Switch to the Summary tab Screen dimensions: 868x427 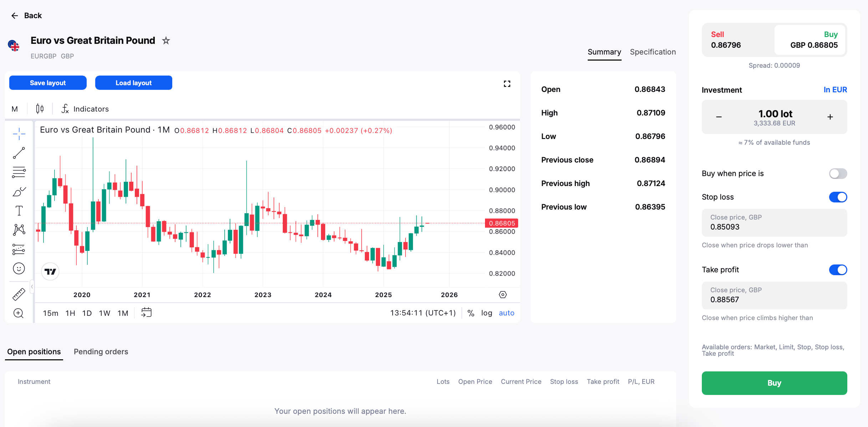[x=604, y=52]
